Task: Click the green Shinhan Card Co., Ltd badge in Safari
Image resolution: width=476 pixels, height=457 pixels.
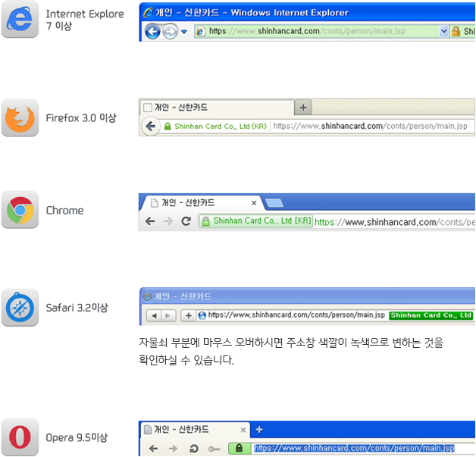Action: (431, 315)
